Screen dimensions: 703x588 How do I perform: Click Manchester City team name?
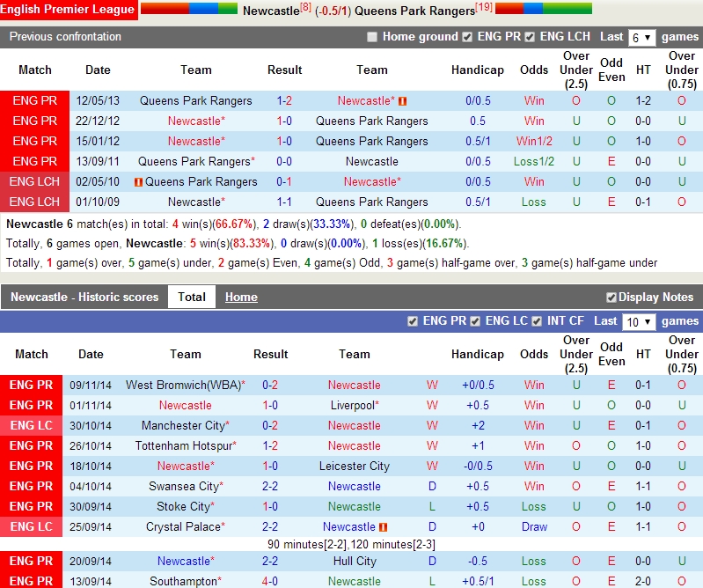[185, 426]
